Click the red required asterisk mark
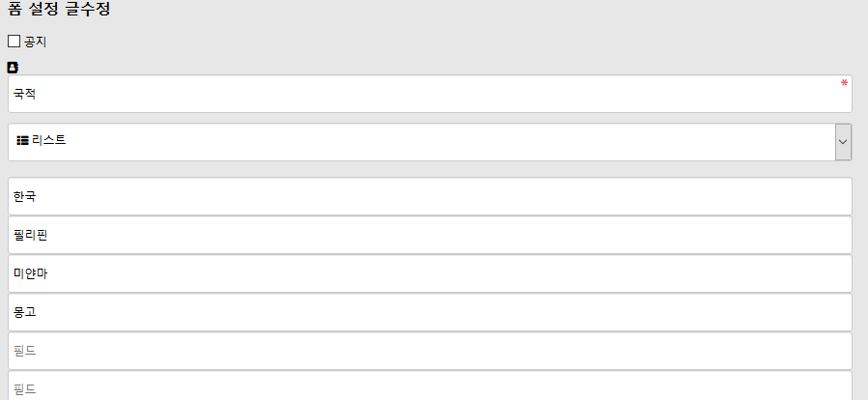 tap(844, 84)
